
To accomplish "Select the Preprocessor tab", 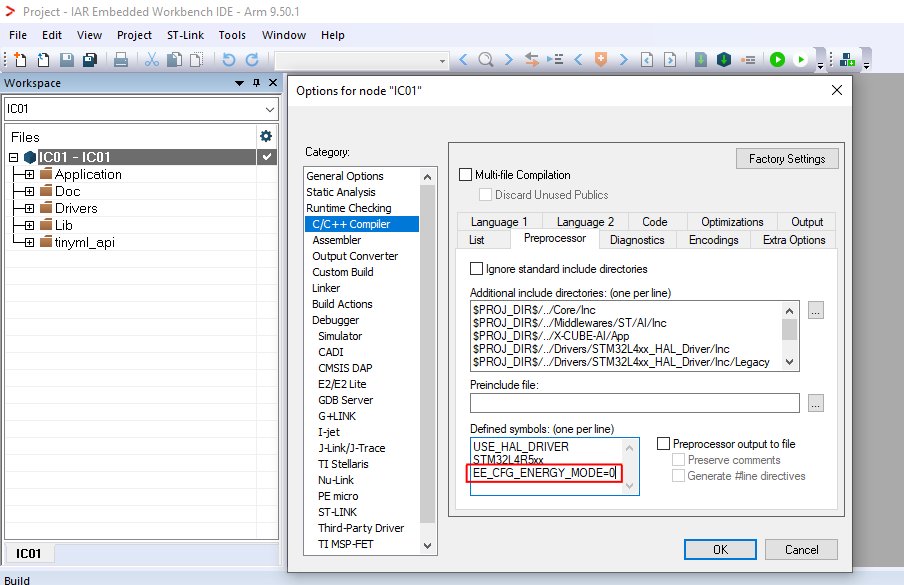I will [x=555, y=238].
